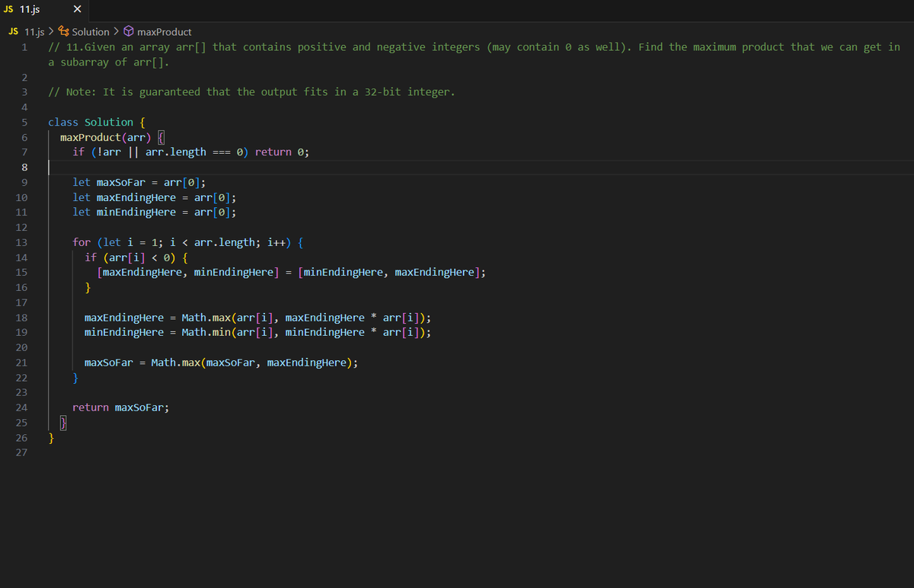Place cursor on 'class Solution {' line
The width and height of the screenshot is (914, 588).
97,122
